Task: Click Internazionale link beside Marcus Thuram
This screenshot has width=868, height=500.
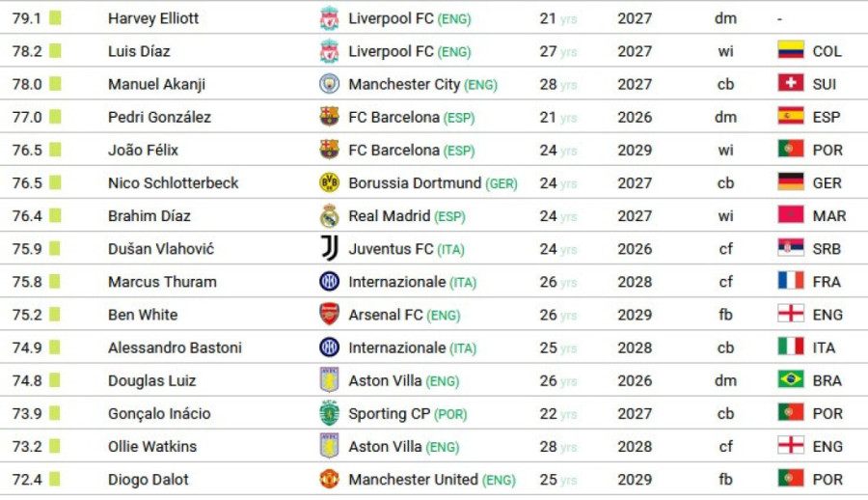Action: [x=396, y=282]
